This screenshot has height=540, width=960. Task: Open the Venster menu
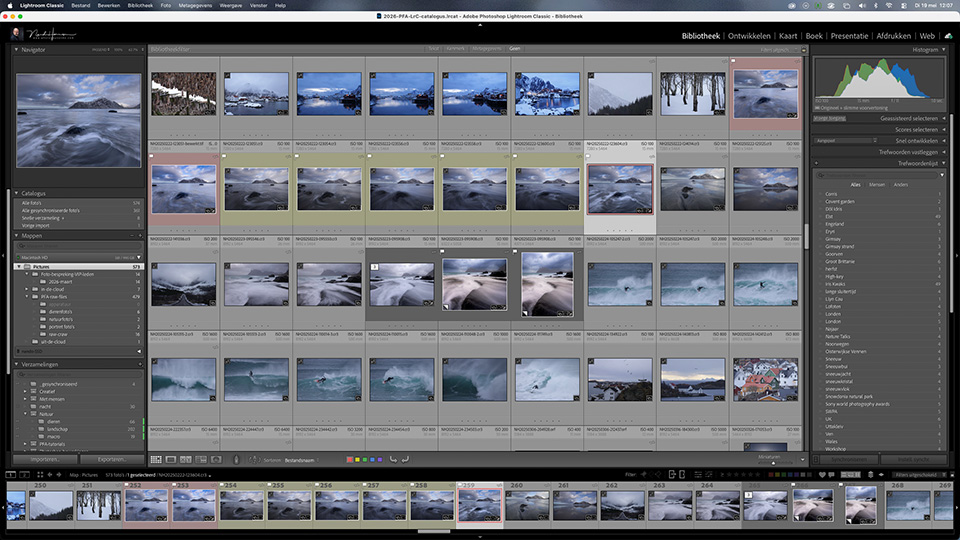click(x=258, y=6)
